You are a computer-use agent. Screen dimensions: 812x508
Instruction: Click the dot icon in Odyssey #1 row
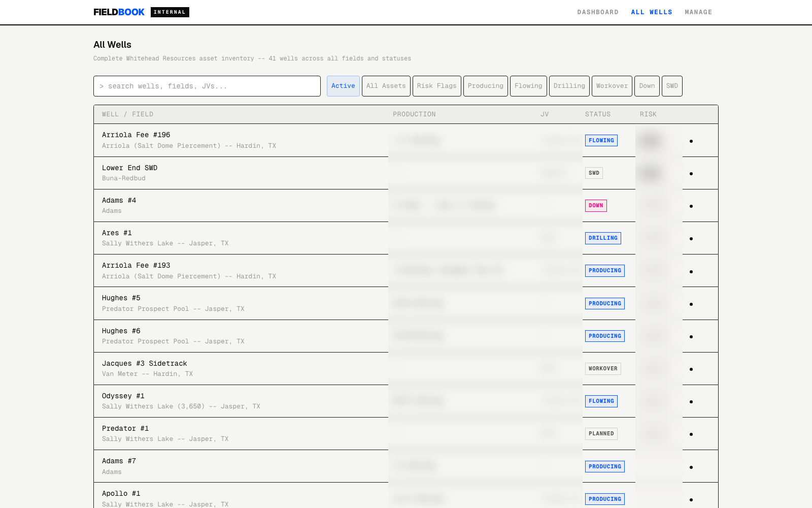pyautogui.click(x=691, y=401)
